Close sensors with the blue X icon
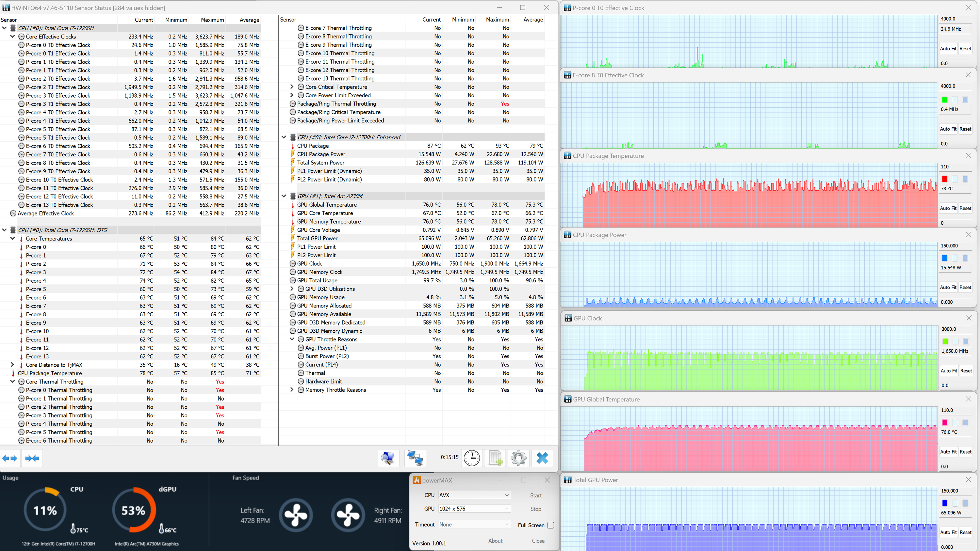Image resolution: width=980 pixels, height=551 pixels. (x=542, y=458)
